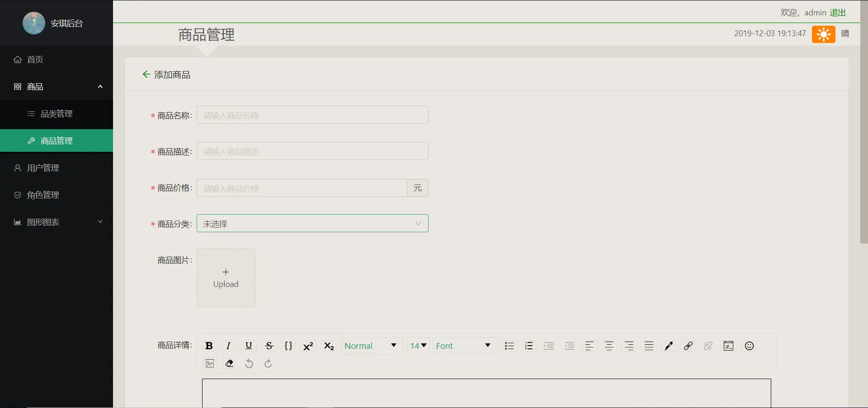Insert monospace code with braces icon
Screen dimensions: 868x408
pyautogui.click(x=288, y=346)
